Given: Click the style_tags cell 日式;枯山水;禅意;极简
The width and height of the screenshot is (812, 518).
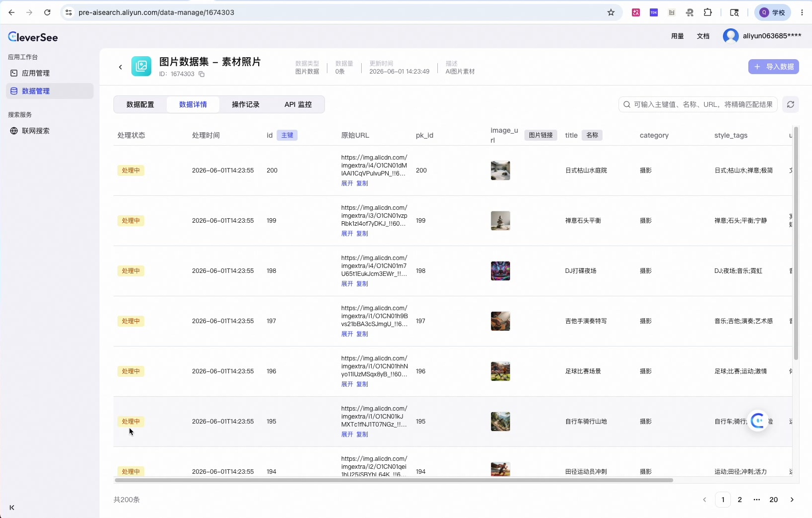Looking at the screenshot, I should (x=743, y=171).
